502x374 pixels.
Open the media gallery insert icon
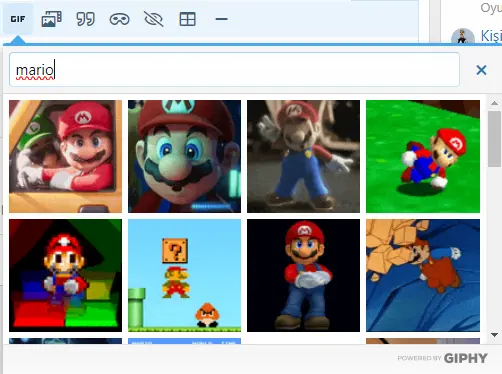coord(51,19)
